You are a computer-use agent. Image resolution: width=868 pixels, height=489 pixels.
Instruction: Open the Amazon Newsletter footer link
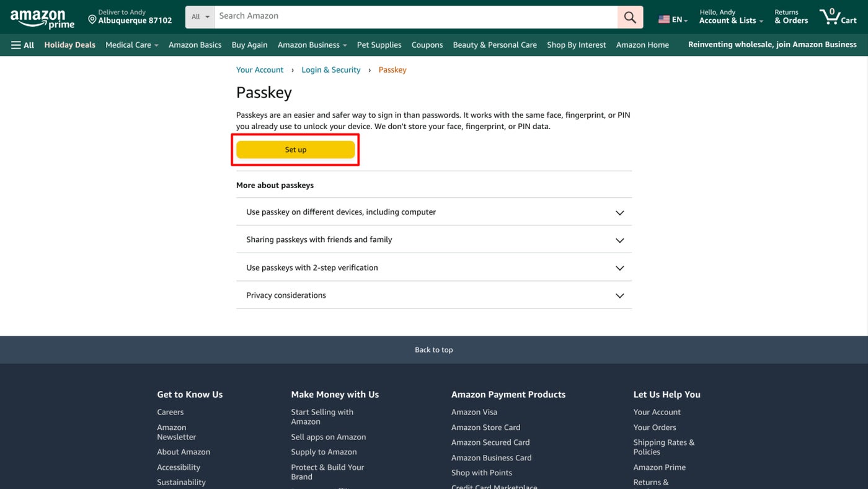click(x=177, y=432)
